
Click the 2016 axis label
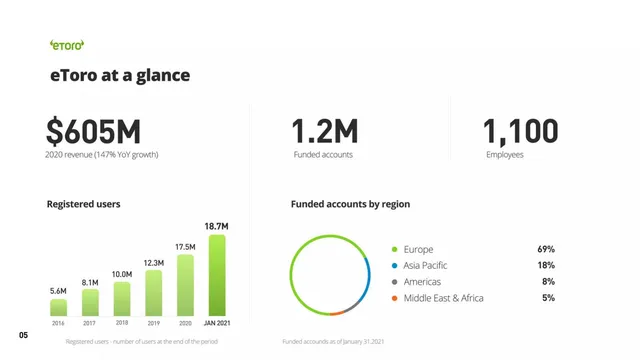click(x=58, y=323)
